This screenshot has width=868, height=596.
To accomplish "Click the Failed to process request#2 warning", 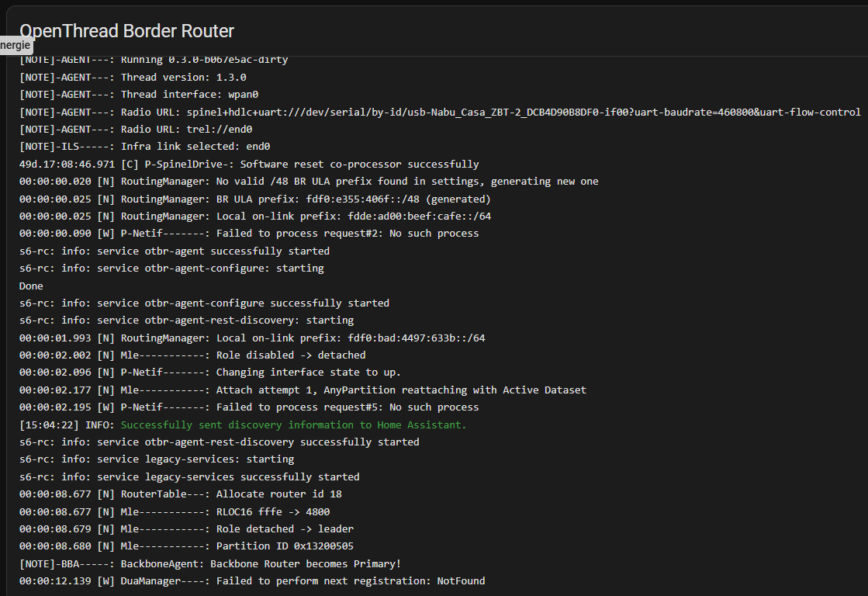I will (248, 234).
